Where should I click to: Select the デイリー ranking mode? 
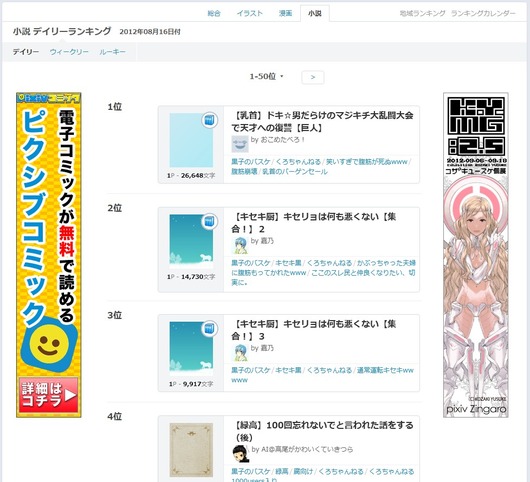pos(26,52)
